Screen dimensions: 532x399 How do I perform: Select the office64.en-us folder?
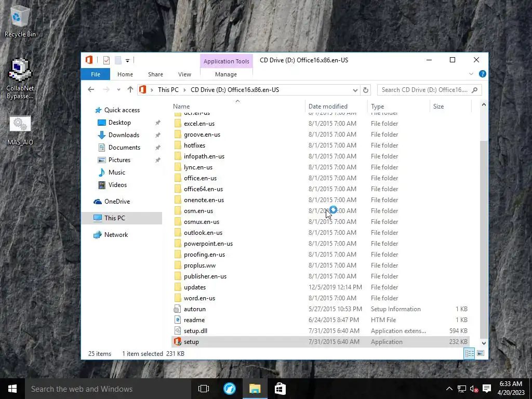(203, 189)
